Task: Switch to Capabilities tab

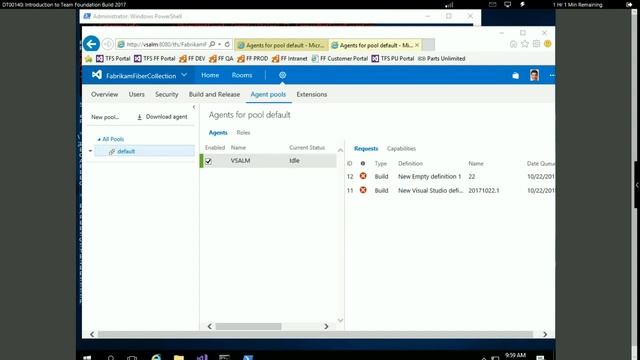Action: pos(401,149)
